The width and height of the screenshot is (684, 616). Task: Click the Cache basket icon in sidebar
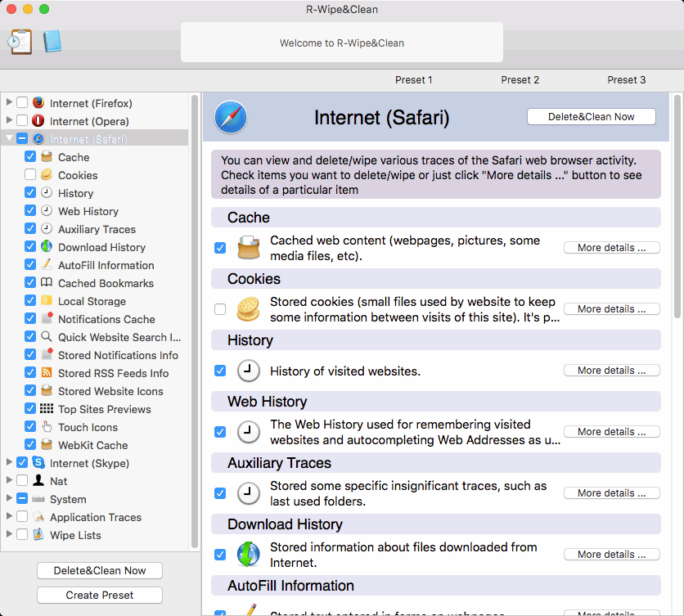pos(47,156)
